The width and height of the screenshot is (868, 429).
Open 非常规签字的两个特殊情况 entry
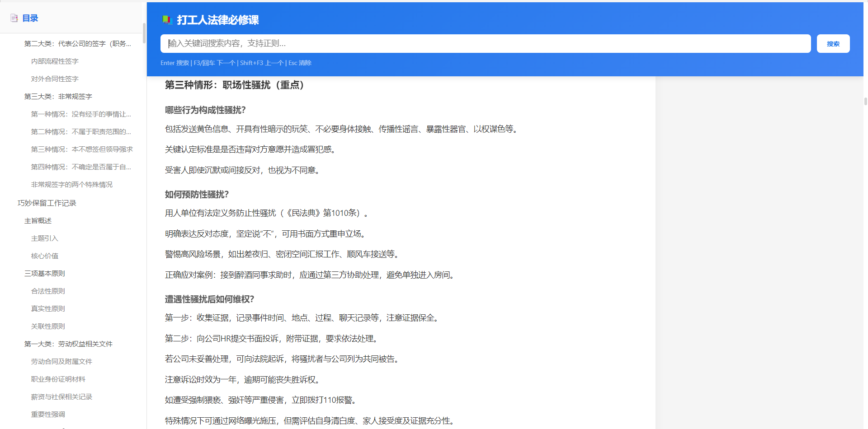[x=71, y=185]
